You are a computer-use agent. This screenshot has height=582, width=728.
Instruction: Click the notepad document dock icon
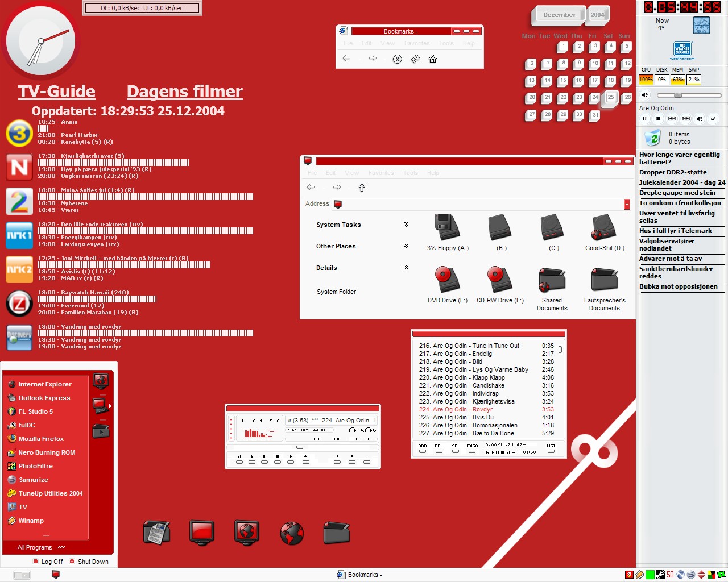(x=156, y=533)
